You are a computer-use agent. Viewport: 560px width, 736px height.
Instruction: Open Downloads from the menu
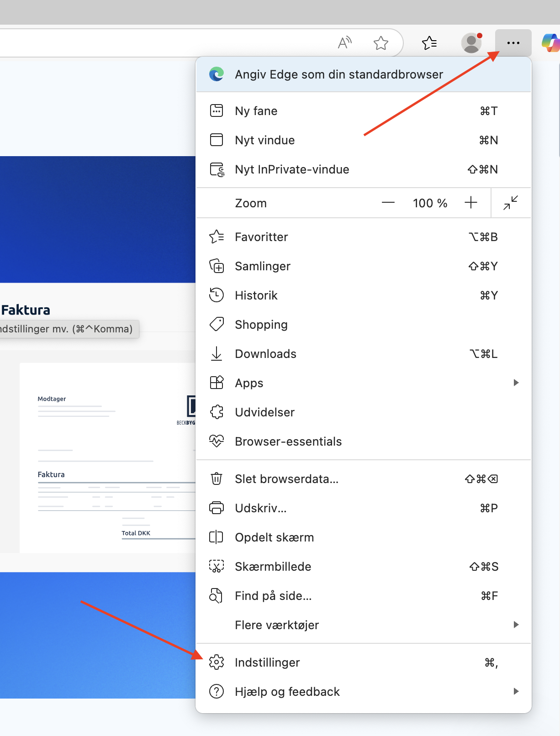364,353
